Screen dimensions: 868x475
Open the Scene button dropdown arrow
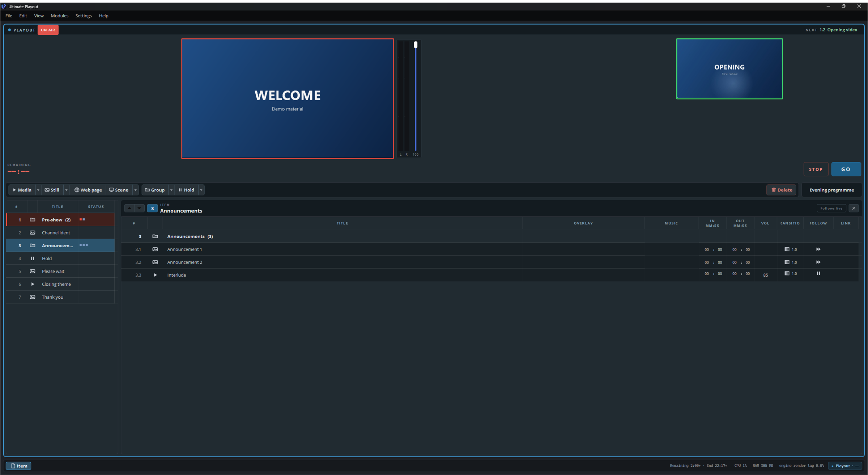click(x=136, y=190)
